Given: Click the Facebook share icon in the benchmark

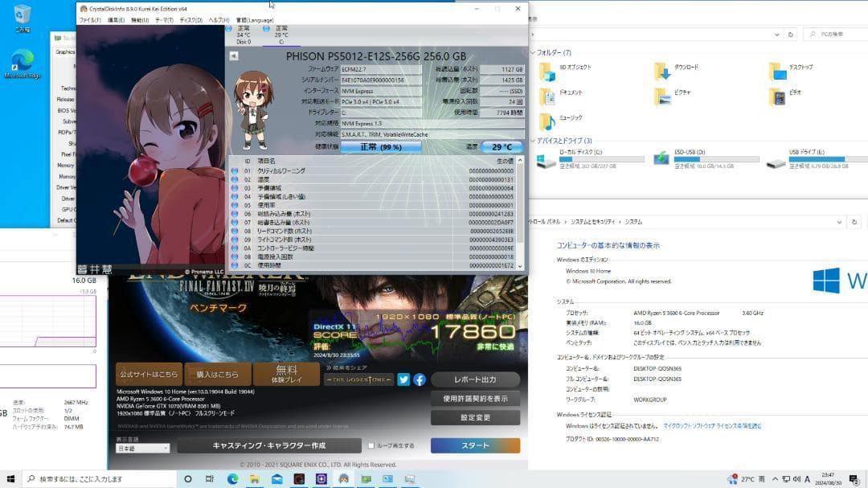Looking at the screenshot, I should [x=420, y=379].
